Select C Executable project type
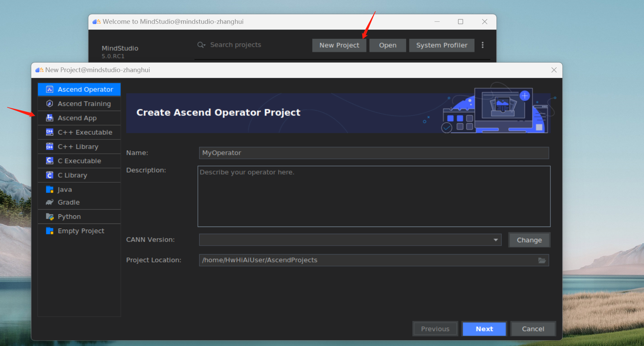Viewport: 644px width, 346px height. [x=79, y=161]
